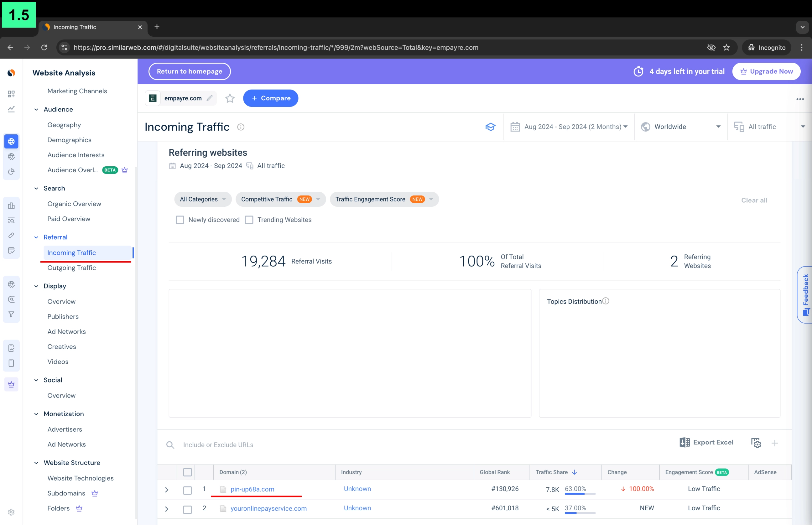Open the table settings gear beside Export Excel
Image resolution: width=812 pixels, height=525 pixels.
pos(756,443)
